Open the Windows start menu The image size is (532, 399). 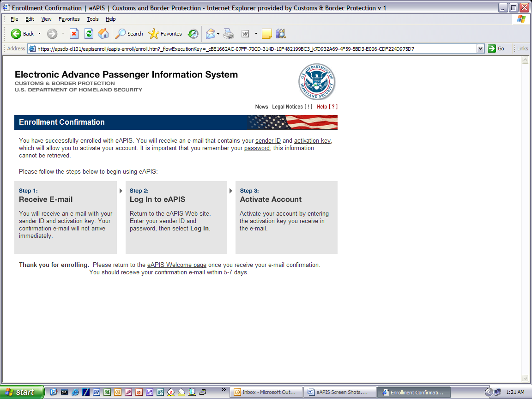coord(22,392)
